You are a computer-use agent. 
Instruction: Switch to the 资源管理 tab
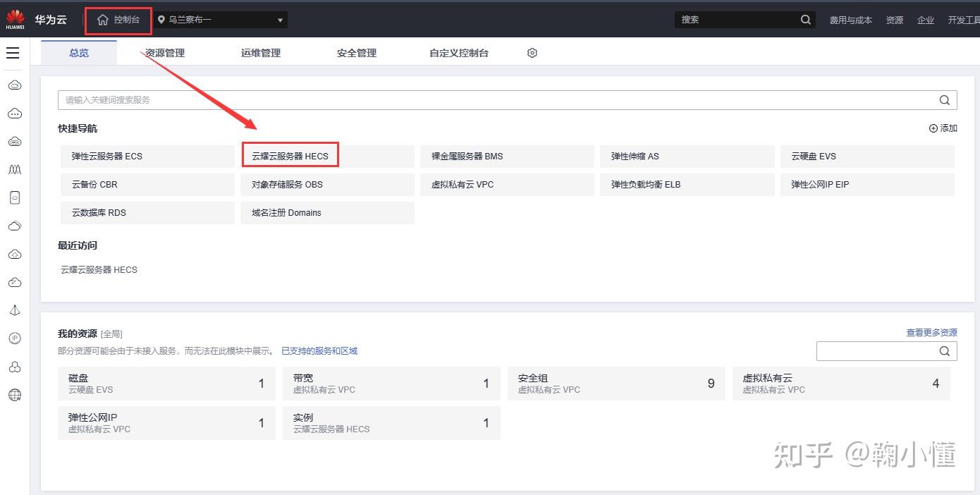coord(165,53)
